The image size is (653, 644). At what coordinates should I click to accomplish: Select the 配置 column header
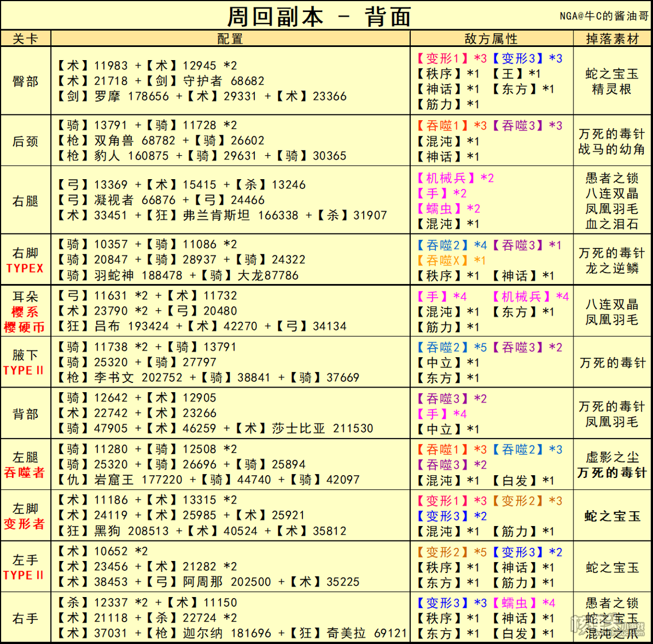pyautogui.click(x=230, y=39)
